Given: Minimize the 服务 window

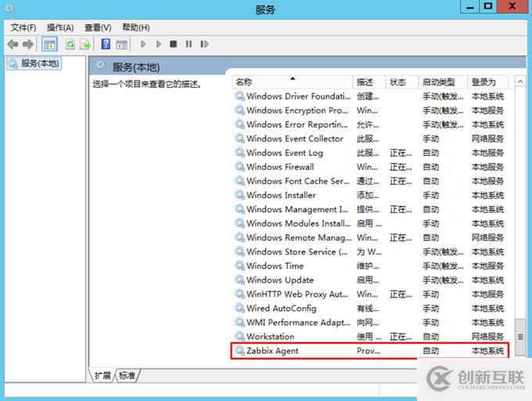Looking at the screenshot, I should 470,7.
